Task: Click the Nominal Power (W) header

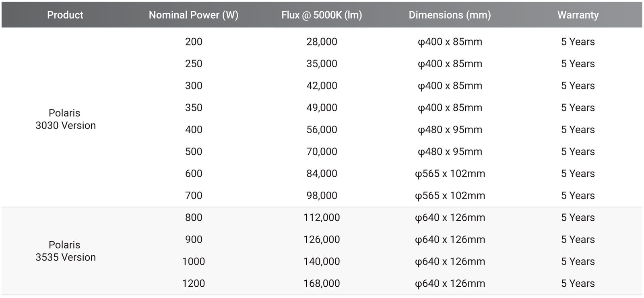Action: [x=193, y=15]
